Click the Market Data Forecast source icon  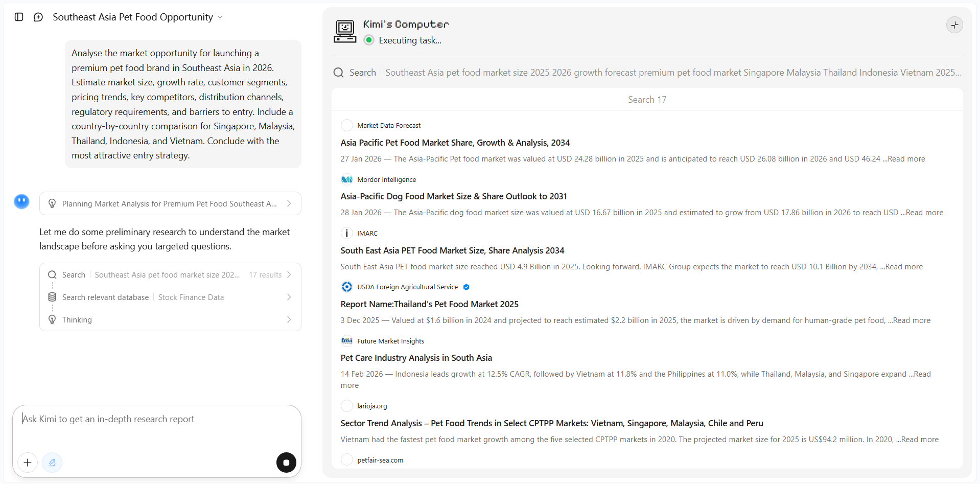point(347,125)
